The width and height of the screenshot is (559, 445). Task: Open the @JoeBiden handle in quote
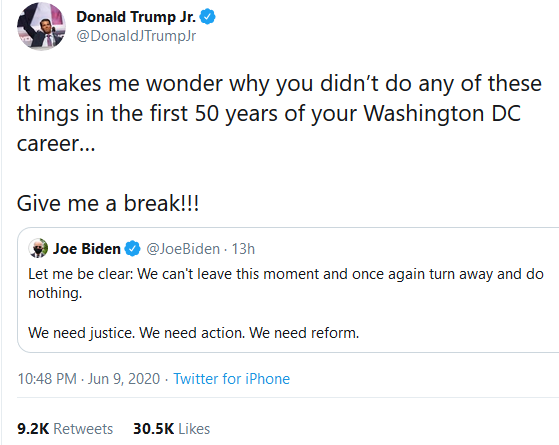pyautogui.click(x=183, y=249)
